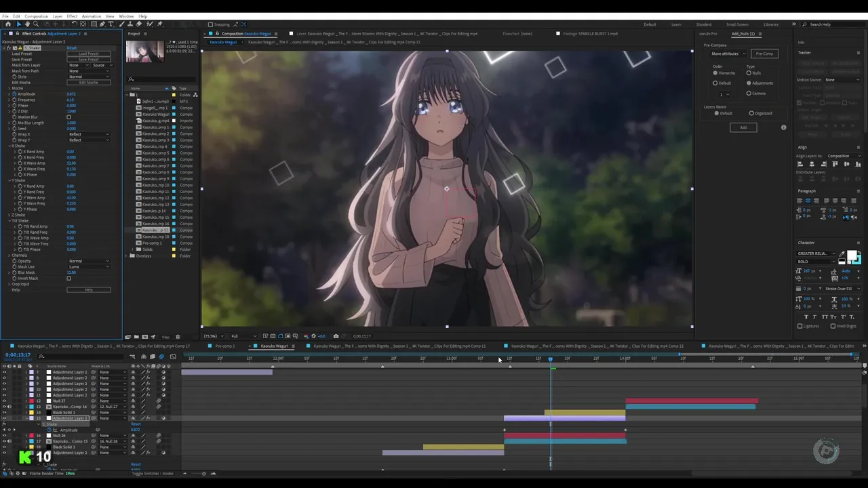
Task: Click the timeline zoom slider at bottom
Action: (199, 474)
